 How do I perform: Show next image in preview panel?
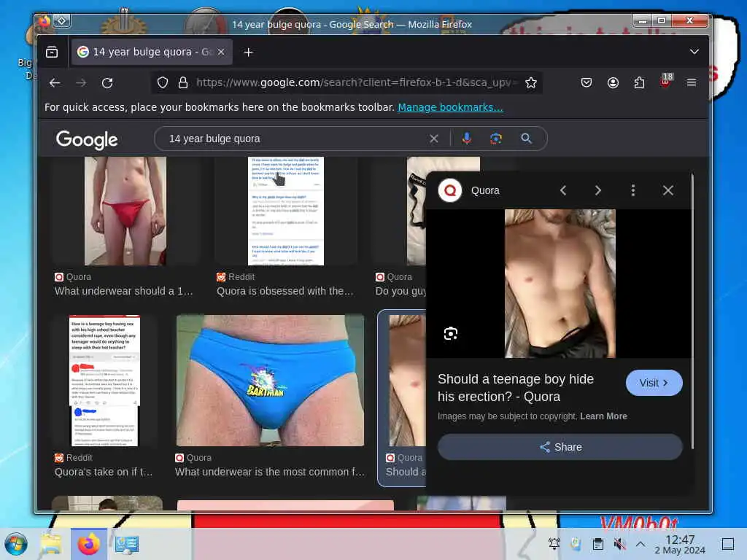click(x=598, y=190)
